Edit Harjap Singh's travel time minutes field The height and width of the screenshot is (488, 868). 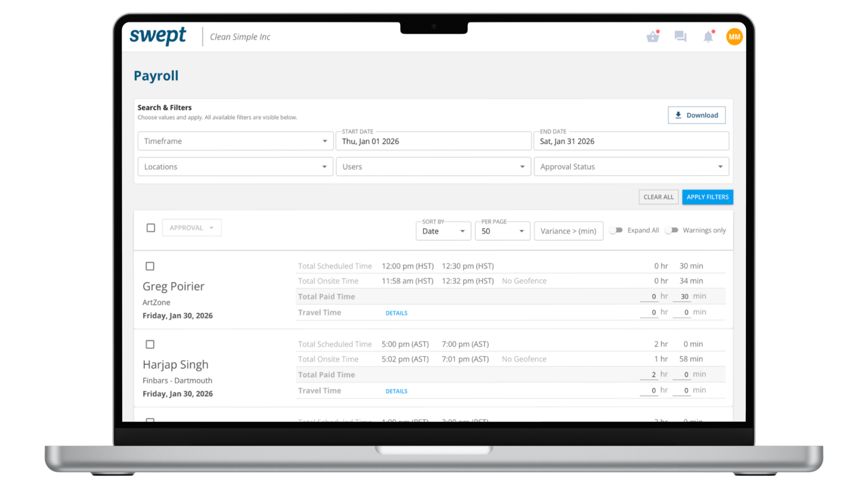682,390
